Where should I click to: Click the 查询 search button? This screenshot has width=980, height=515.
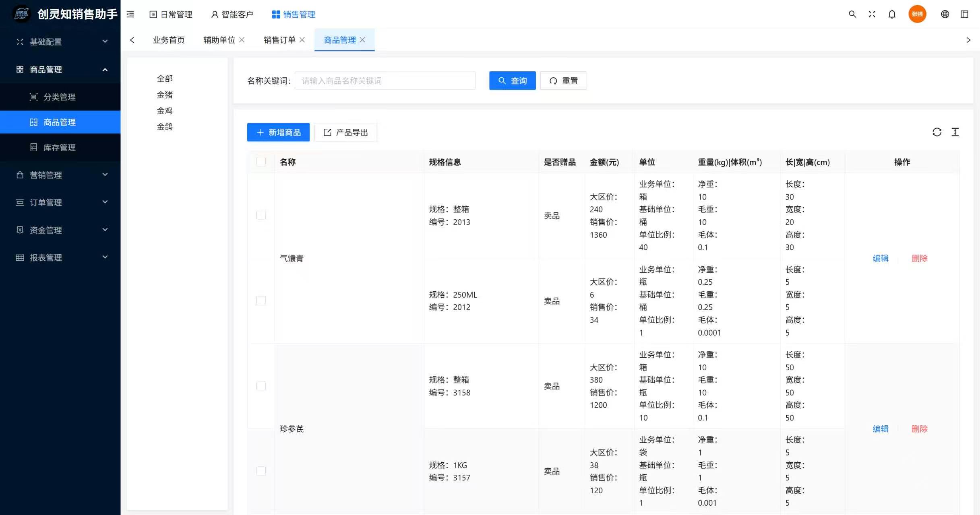tap(513, 80)
